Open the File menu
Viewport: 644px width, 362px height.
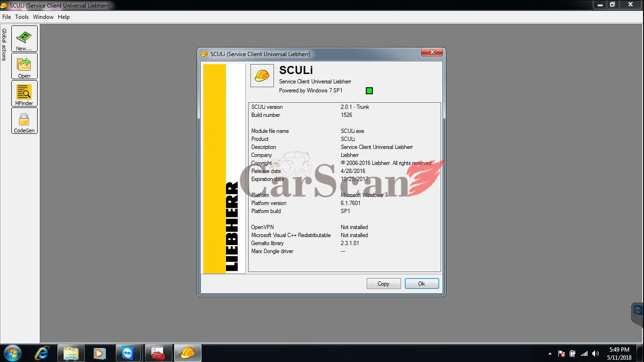(7, 17)
